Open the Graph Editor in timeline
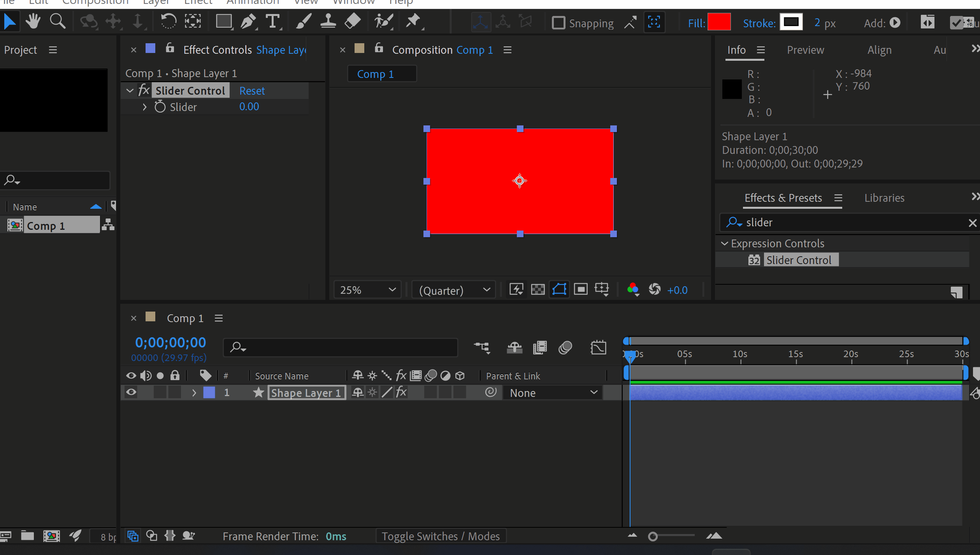Image resolution: width=980 pixels, height=555 pixels. [x=598, y=347]
